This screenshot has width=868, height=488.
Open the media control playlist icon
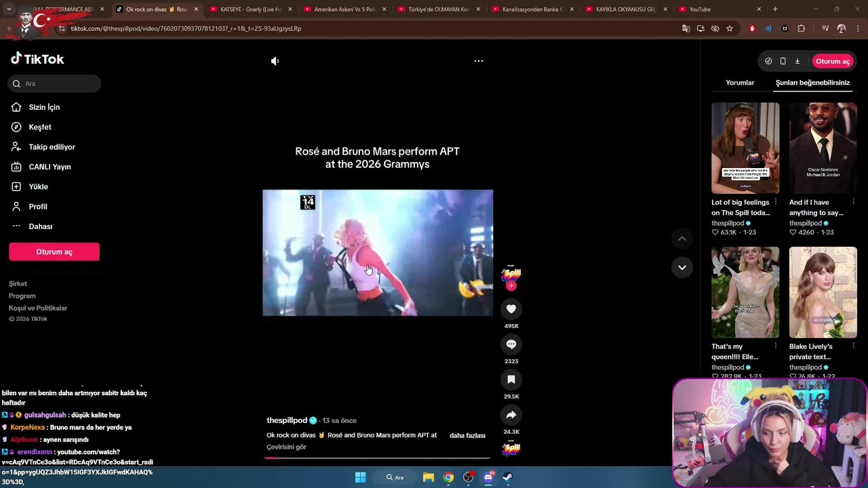825,28
